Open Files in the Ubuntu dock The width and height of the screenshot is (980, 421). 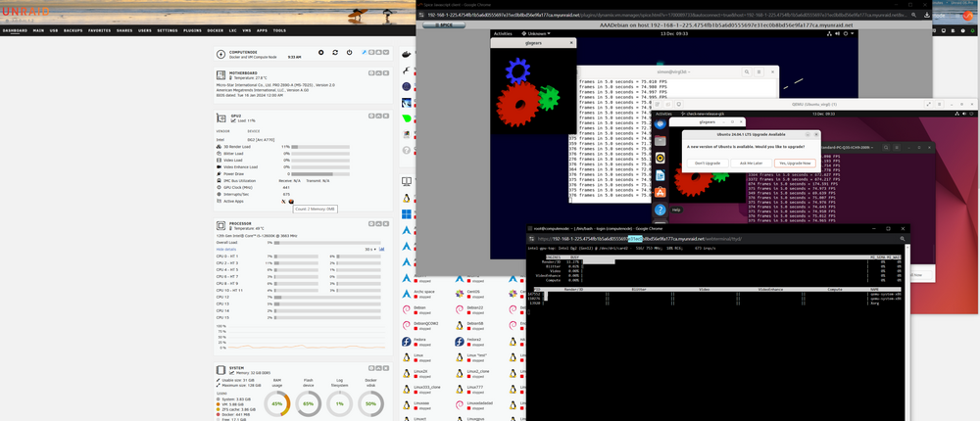[x=660, y=141]
